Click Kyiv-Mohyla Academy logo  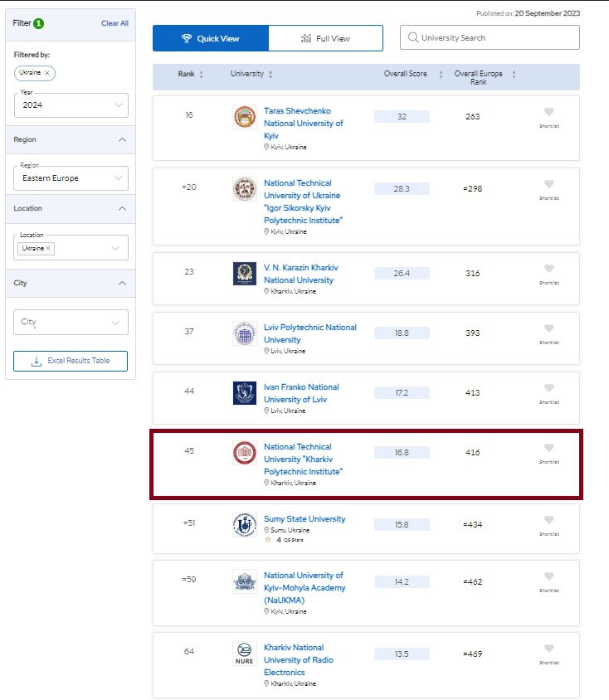coord(245,581)
